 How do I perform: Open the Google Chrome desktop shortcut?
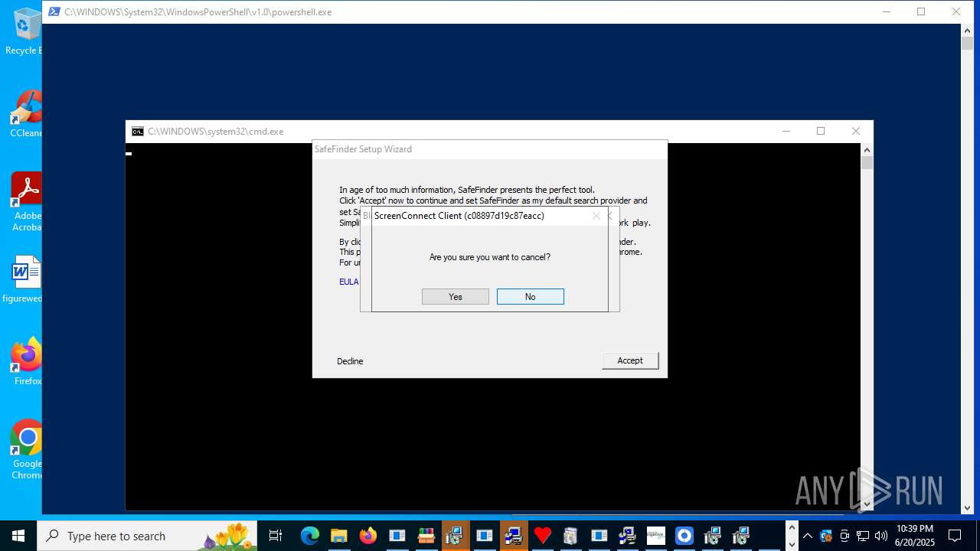click(x=27, y=450)
